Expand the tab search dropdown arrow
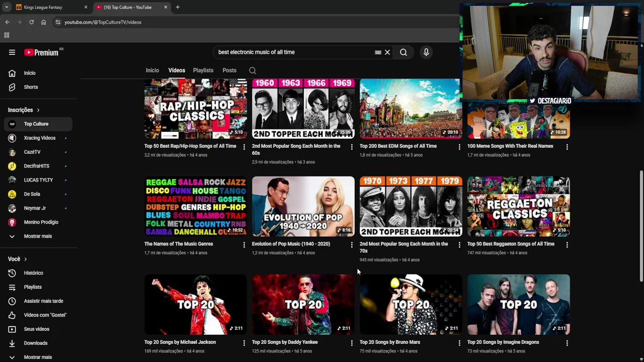This screenshot has width=644, height=362. click(x=6, y=7)
